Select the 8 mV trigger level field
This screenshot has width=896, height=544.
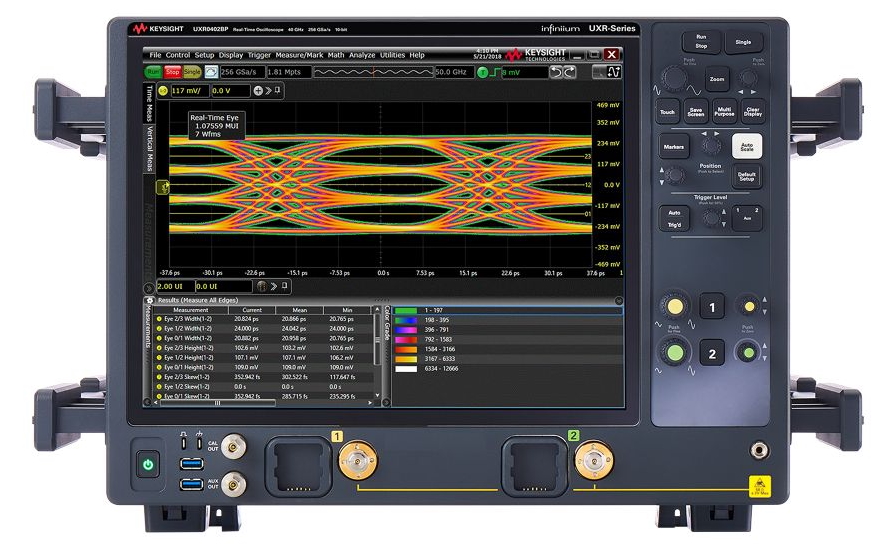[525, 73]
